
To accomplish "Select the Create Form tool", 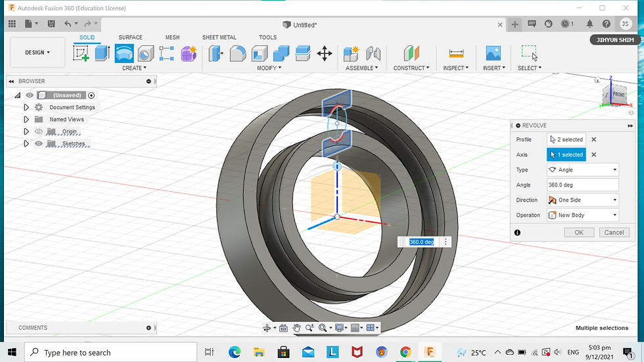I will point(189,53).
